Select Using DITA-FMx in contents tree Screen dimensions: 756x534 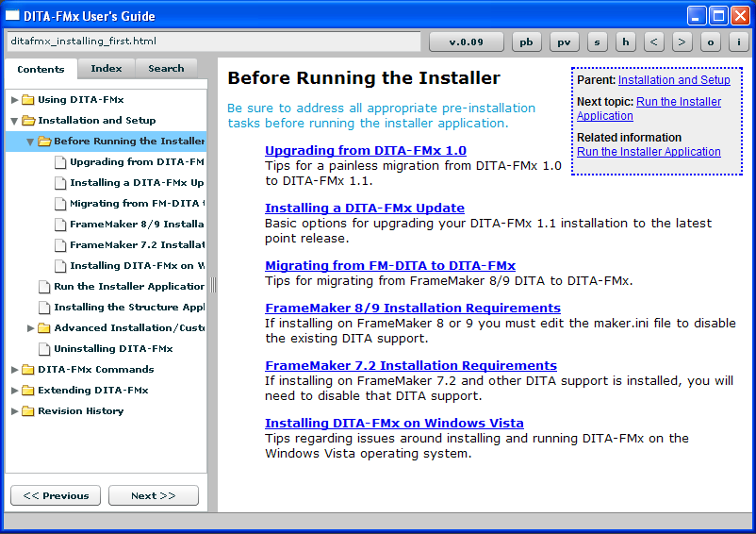pos(81,100)
